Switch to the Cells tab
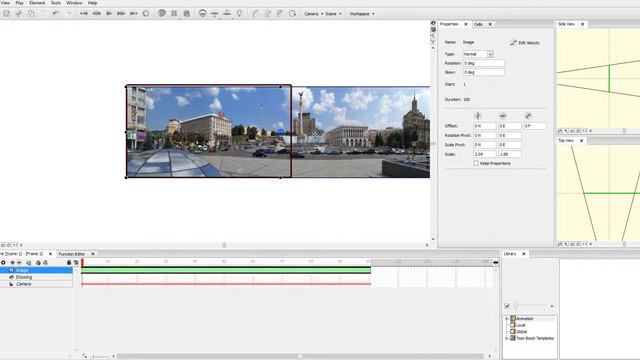Screen dimensions: 640x360 [478, 24]
